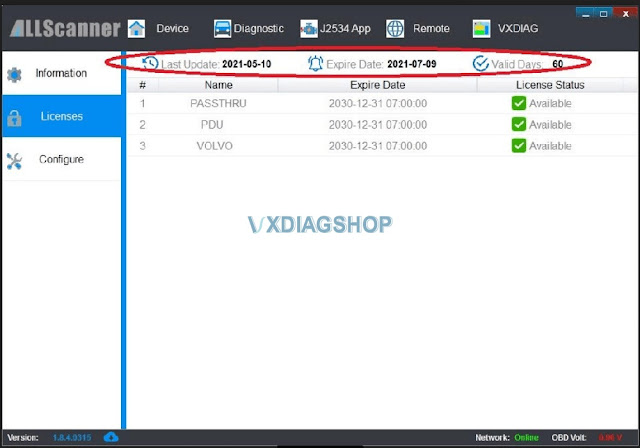Maximize the ALLScanner window

[x=603, y=13]
